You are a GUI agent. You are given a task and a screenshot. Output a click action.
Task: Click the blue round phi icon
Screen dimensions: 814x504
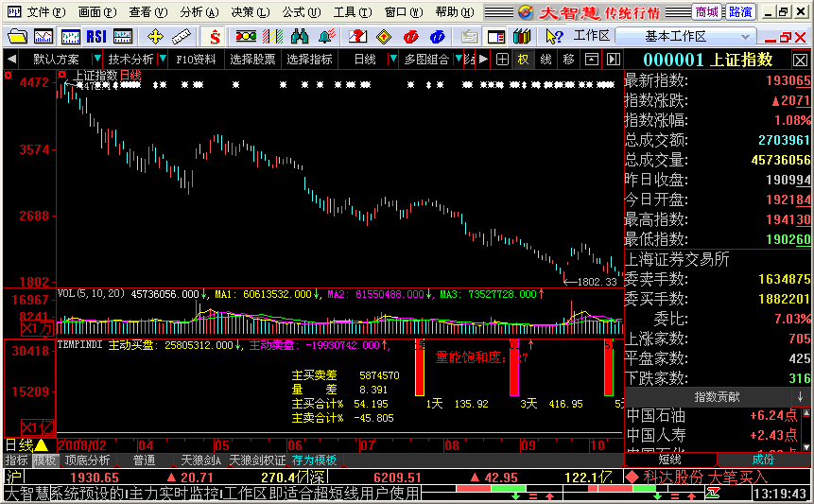coord(437,36)
